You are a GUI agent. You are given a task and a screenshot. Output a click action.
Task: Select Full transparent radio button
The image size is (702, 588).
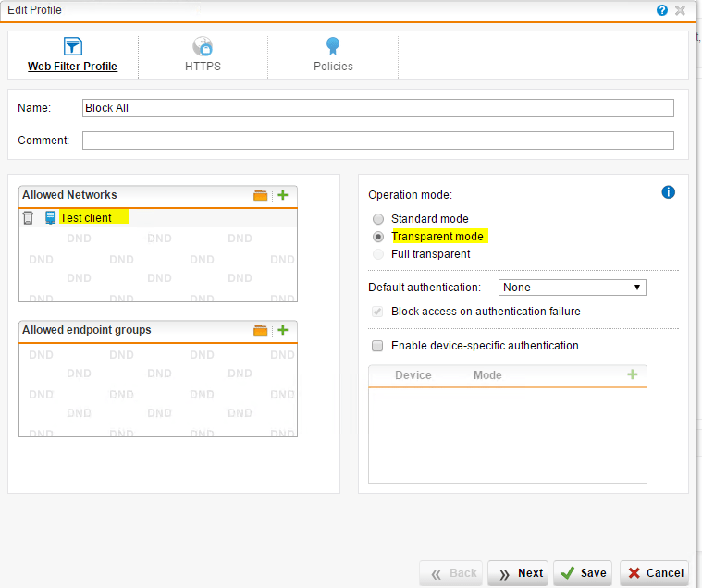pyautogui.click(x=378, y=254)
